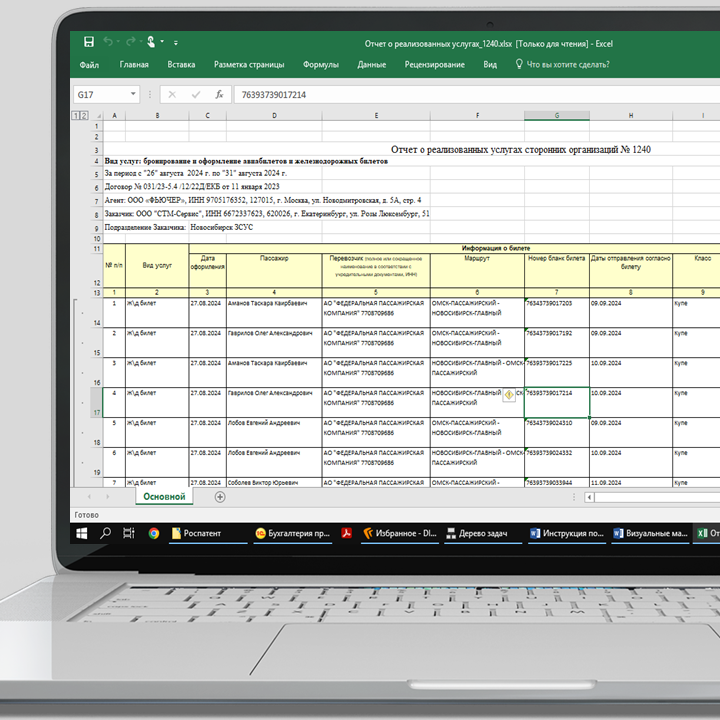Viewport: 720px width, 720px height.
Task: Click the warning indicator next to cell G17
Action: (508, 396)
